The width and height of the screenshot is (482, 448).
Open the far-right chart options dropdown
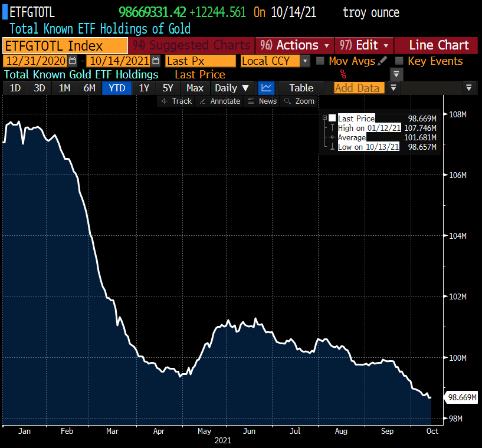(469, 88)
